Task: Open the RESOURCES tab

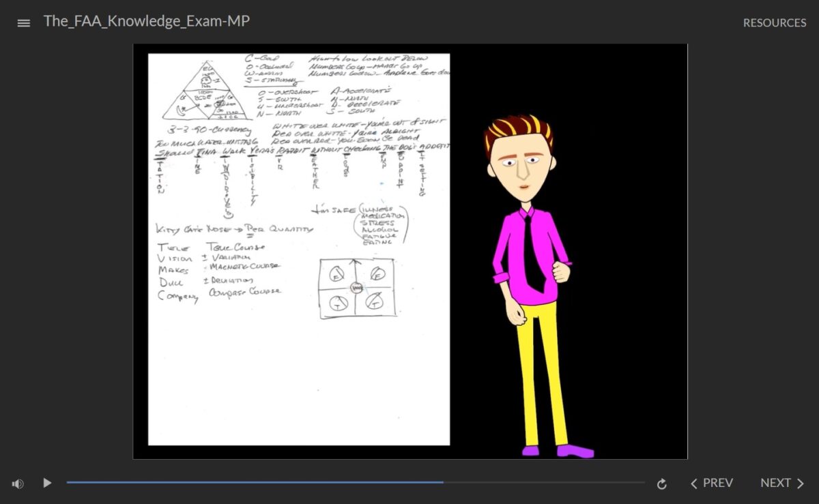Action: point(774,23)
